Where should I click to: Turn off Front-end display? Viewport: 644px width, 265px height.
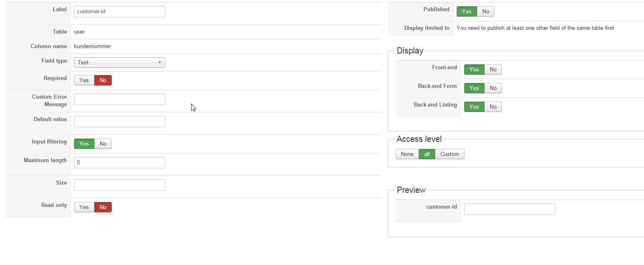coord(493,70)
